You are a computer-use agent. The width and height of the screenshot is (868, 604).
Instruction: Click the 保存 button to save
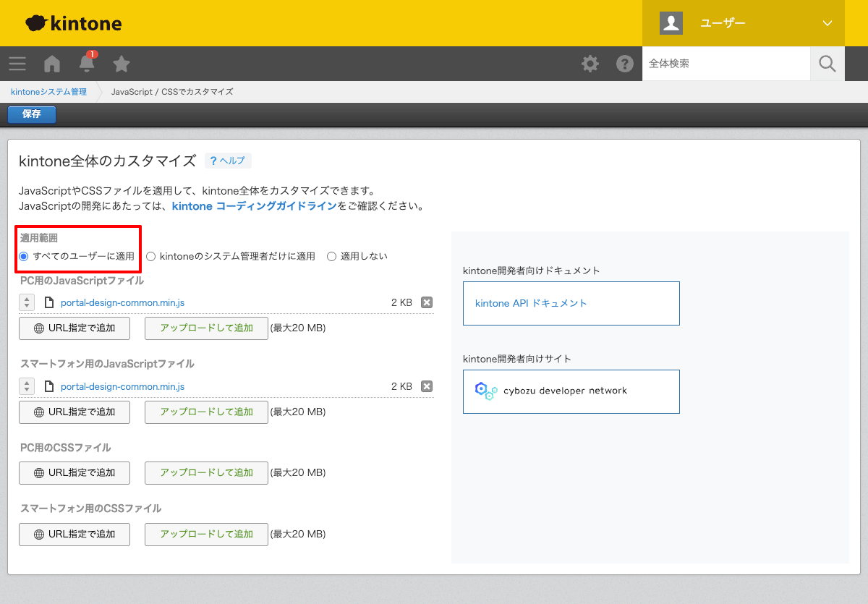click(31, 114)
